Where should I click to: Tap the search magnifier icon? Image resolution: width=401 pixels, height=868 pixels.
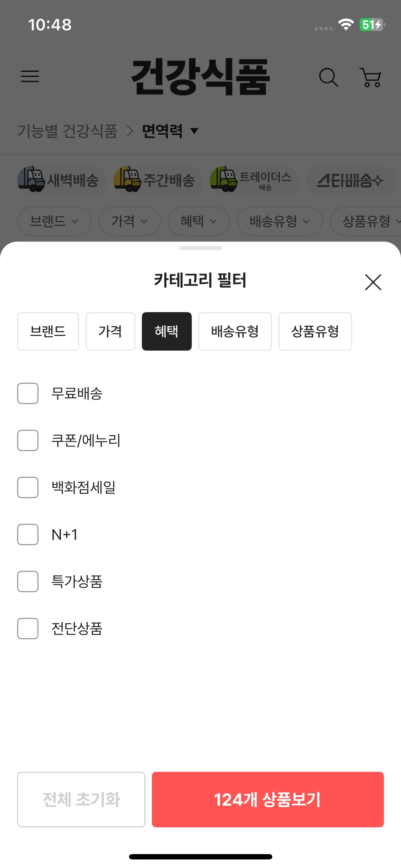328,77
